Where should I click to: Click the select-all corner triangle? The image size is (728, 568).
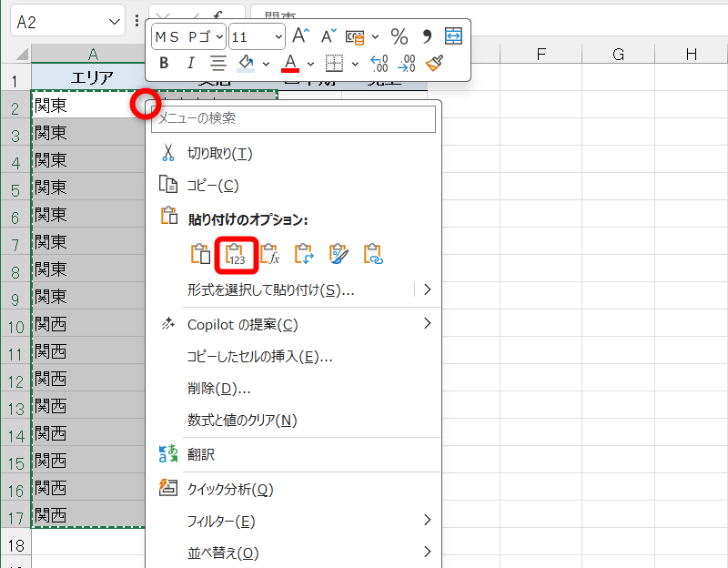(x=21, y=55)
